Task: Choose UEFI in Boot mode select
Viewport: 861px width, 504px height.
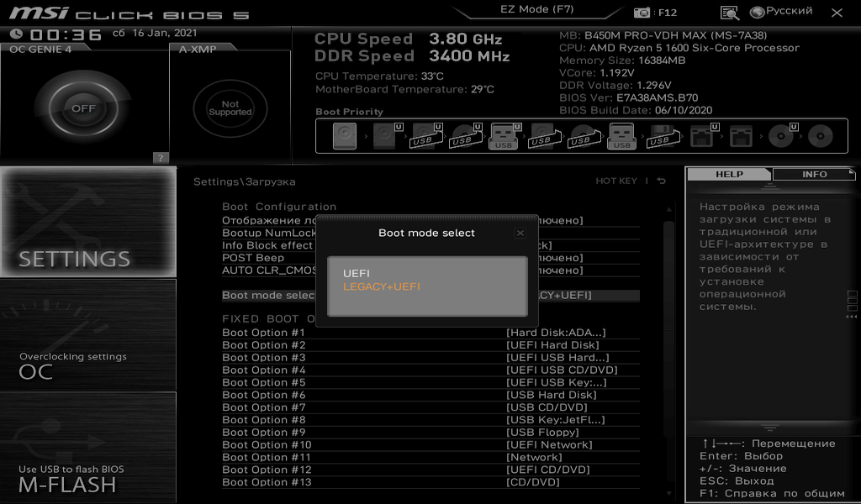Action: click(357, 274)
